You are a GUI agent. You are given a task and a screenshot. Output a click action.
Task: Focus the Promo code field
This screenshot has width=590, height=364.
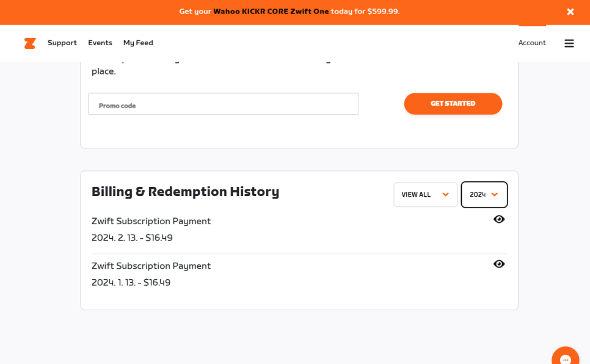click(x=224, y=104)
